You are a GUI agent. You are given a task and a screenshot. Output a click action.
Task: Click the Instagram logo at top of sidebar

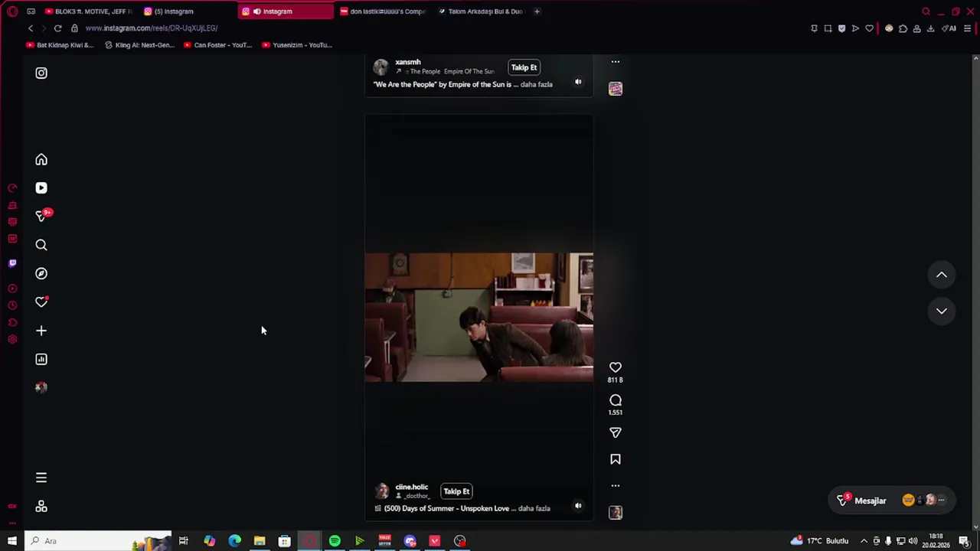coord(41,73)
